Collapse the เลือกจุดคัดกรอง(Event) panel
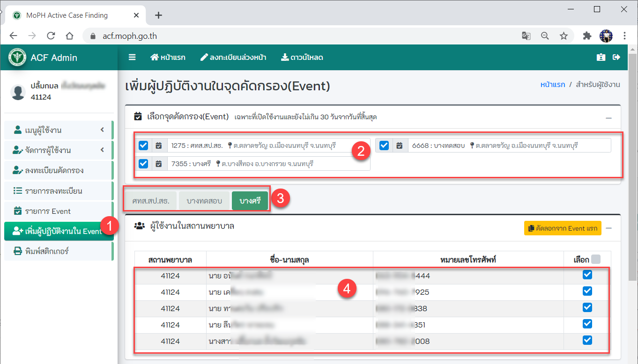Viewport: 638px width, 364px height. (x=608, y=118)
